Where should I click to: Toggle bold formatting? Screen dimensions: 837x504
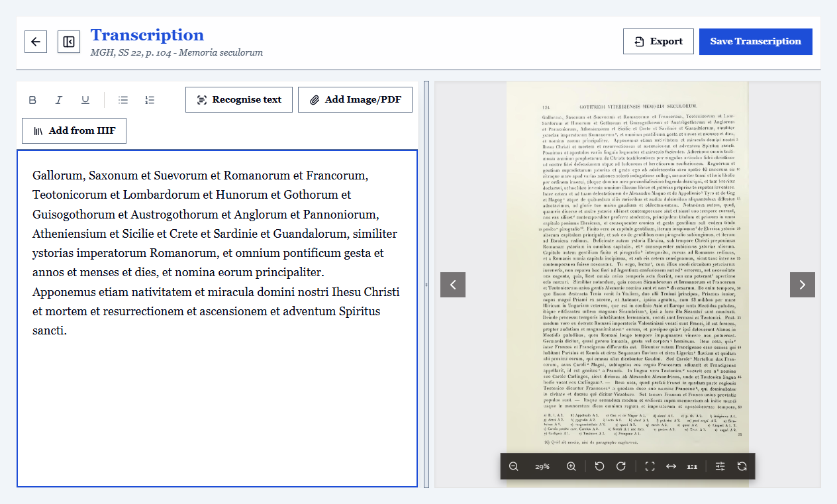pos(32,100)
